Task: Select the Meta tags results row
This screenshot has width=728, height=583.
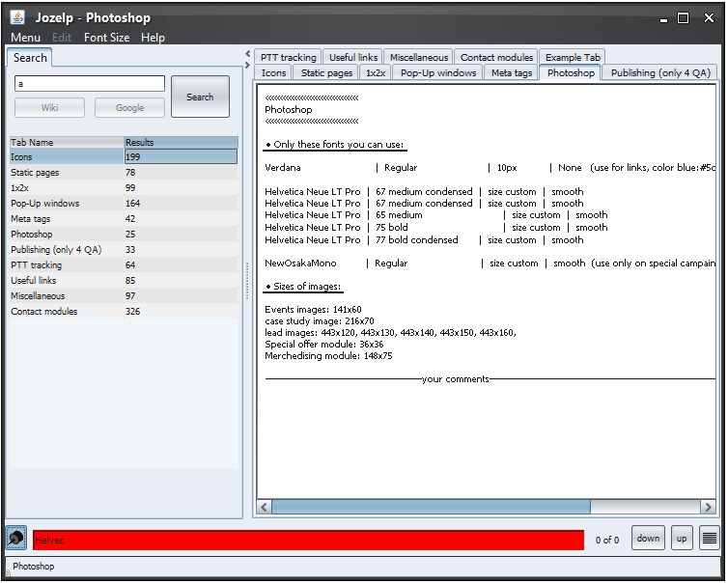Action: tap(124, 218)
